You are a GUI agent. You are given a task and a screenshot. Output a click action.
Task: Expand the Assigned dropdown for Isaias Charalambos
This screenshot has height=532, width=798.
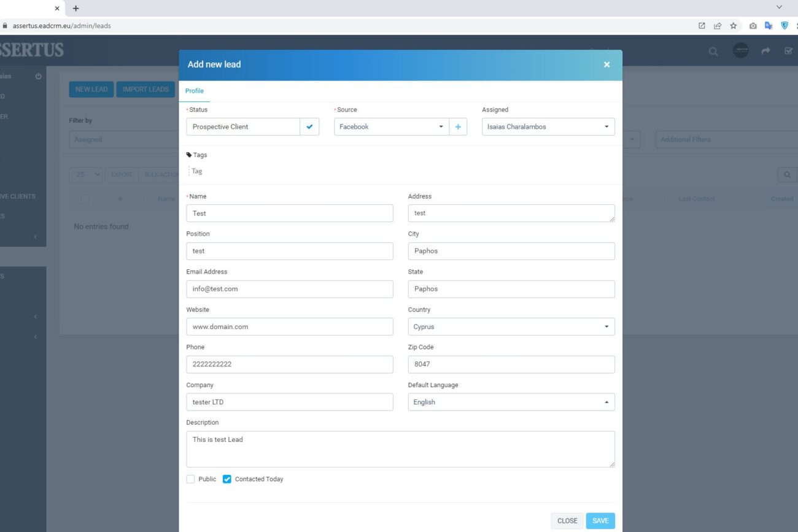tap(548, 127)
